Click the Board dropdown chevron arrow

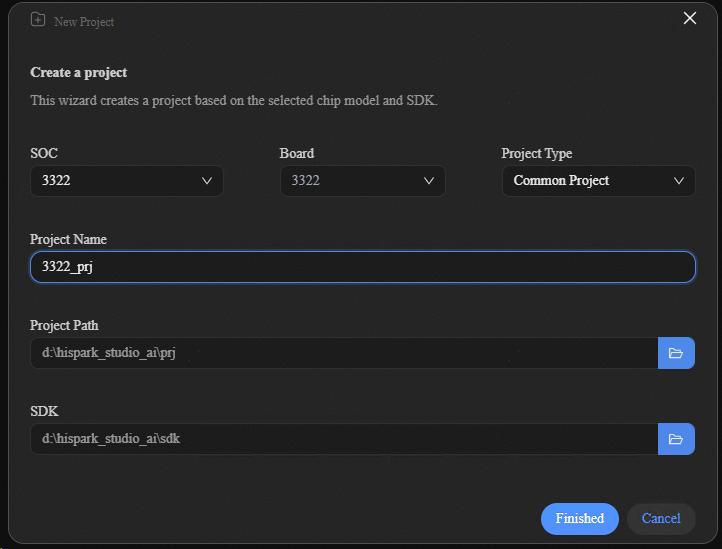pyautogui.click(x=429, y=181)
